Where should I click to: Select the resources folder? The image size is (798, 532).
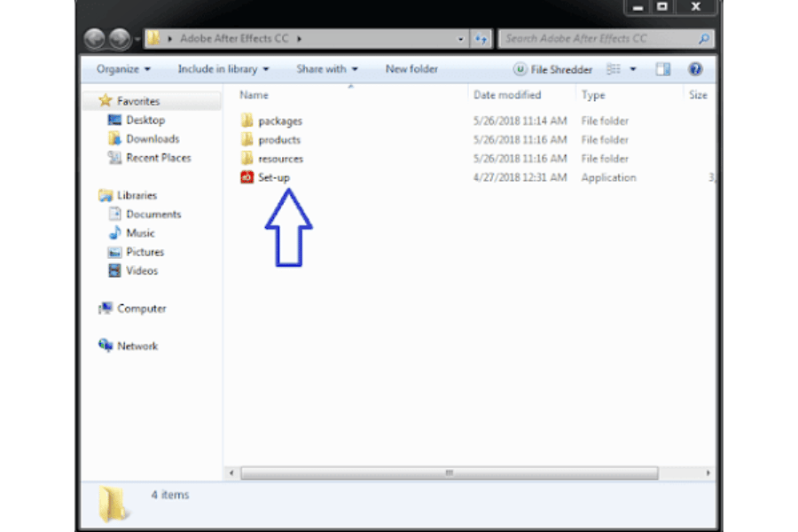click(280, 159)
